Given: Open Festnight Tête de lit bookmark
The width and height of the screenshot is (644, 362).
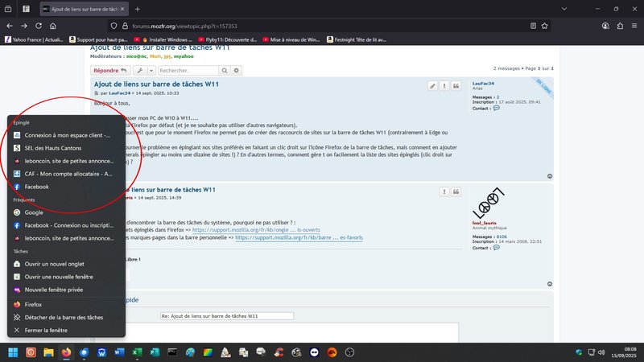Looking at the screenshot, I should pyautogui.click(x=357, y=39).
